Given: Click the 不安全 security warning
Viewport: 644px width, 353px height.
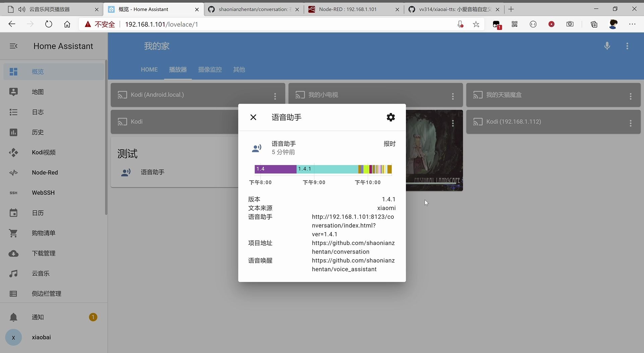Looking at the screenshot, I should [100, 24].
